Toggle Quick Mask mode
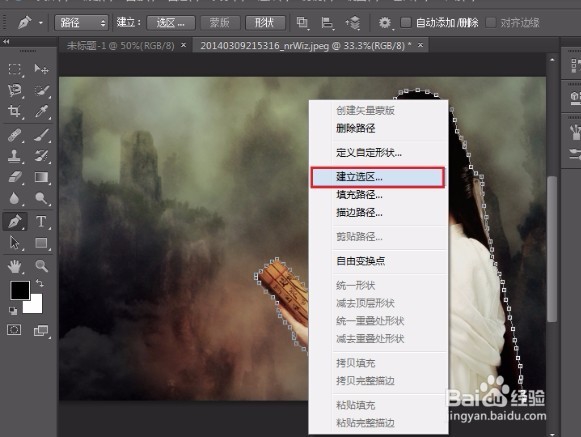 click(14, 330)
